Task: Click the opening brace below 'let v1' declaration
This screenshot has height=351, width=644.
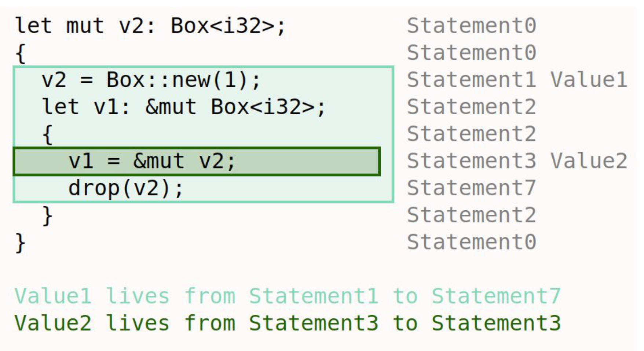Action: click(48, 134)
